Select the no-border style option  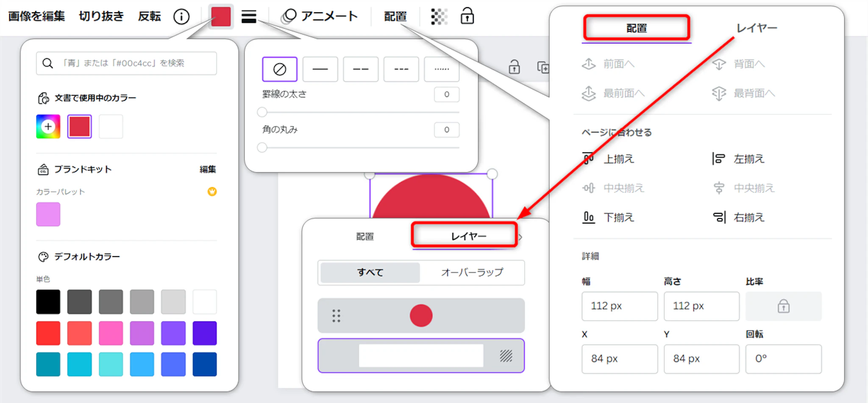(280, 69)
